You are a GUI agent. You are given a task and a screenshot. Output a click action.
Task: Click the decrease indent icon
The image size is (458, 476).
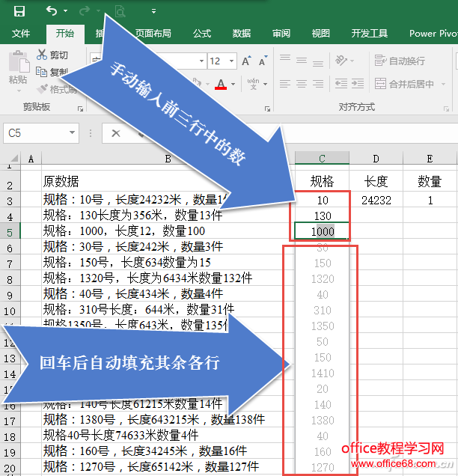tap(341, 84)
